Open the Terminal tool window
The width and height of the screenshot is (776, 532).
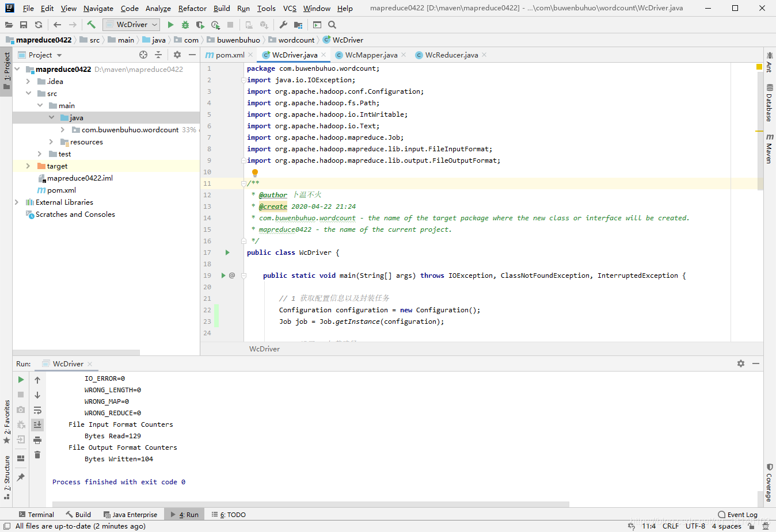click(36, 515)
